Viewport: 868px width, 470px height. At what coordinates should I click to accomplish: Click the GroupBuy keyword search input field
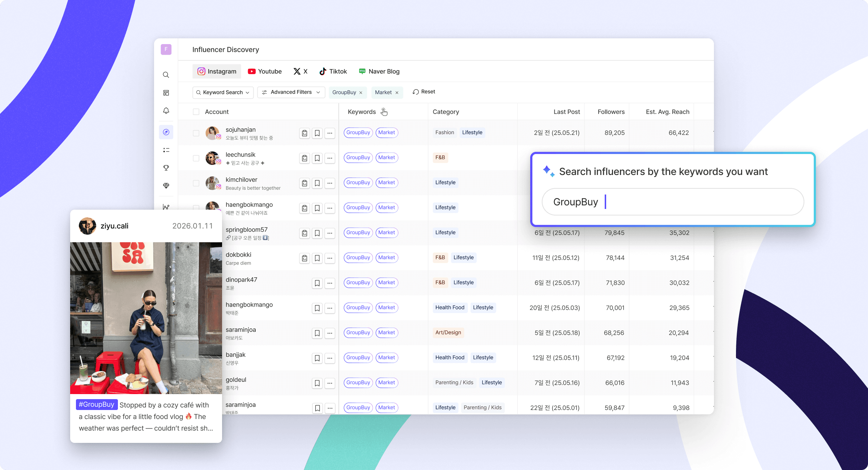point(673,202)
